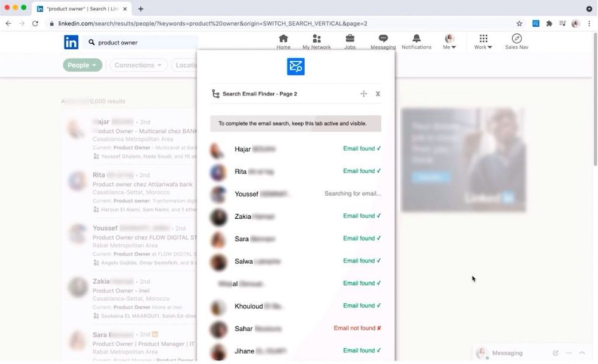Open Messaging bar more options

click(569, 353)
